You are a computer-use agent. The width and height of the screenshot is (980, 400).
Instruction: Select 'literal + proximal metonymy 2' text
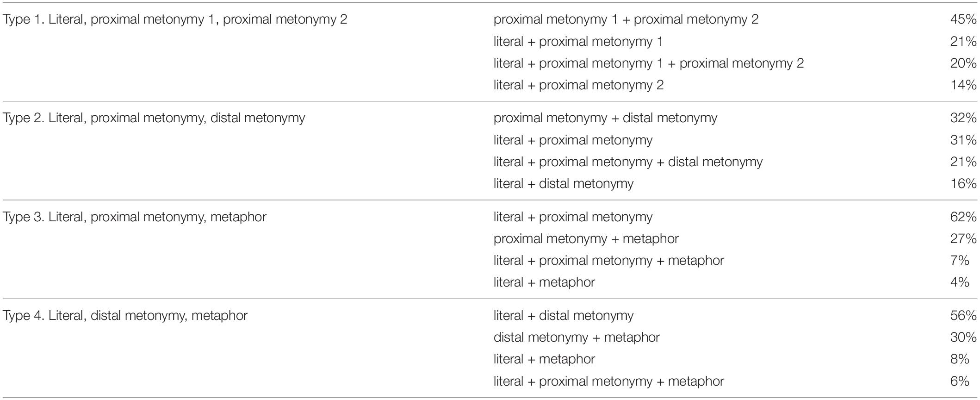(x=578, y=85)
